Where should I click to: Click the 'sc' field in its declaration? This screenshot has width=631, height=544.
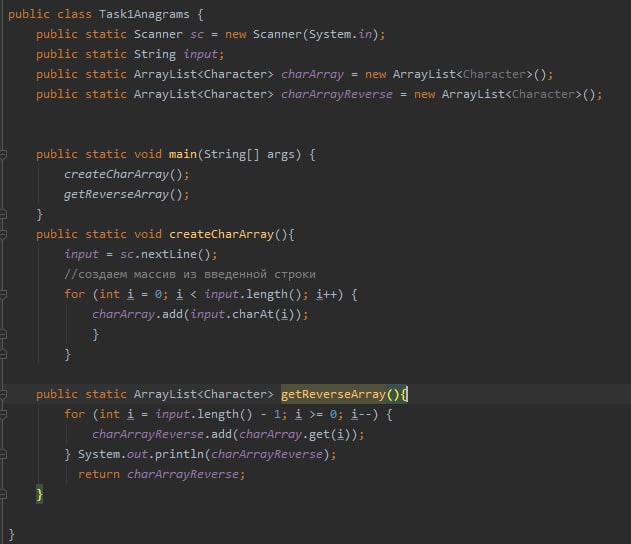[197, 35]
